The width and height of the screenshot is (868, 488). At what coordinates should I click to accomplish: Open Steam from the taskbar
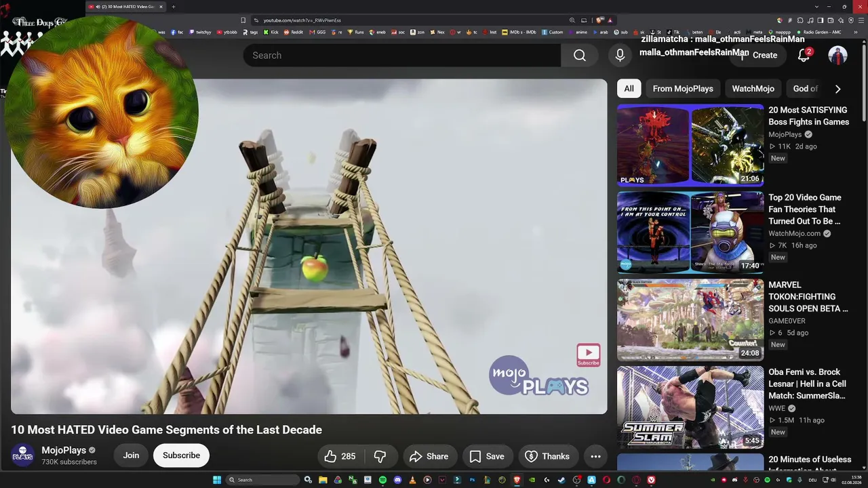[561, 480]
